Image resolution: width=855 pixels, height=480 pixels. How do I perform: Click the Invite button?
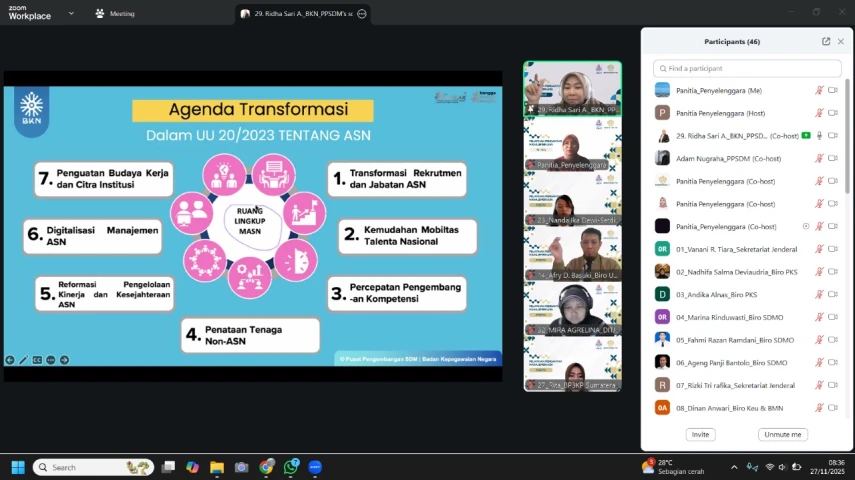click(x=700, y=435)
